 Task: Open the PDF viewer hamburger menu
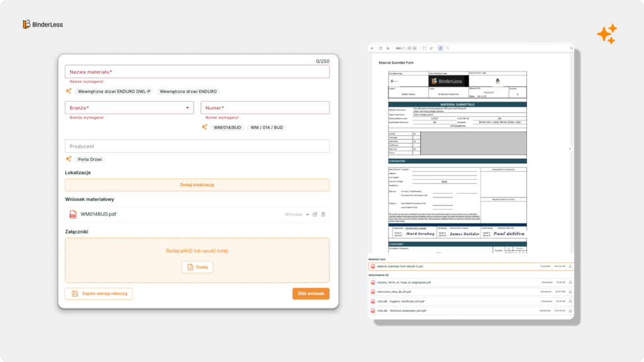coord(372,48)
